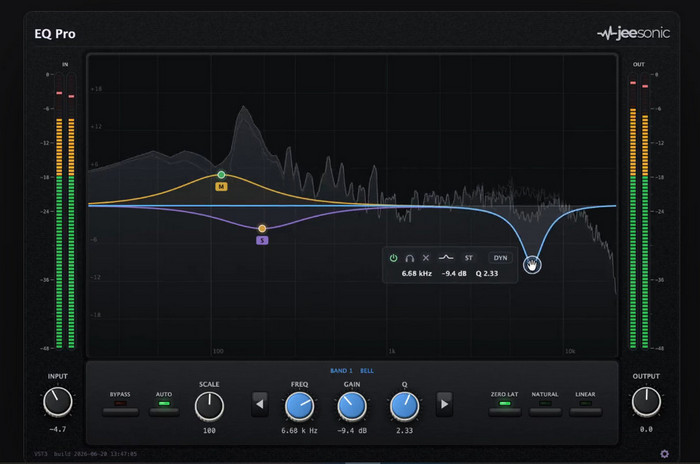Click the blue GAIN knob
Viewport: 700px width, 464px height.
(352, 406)
